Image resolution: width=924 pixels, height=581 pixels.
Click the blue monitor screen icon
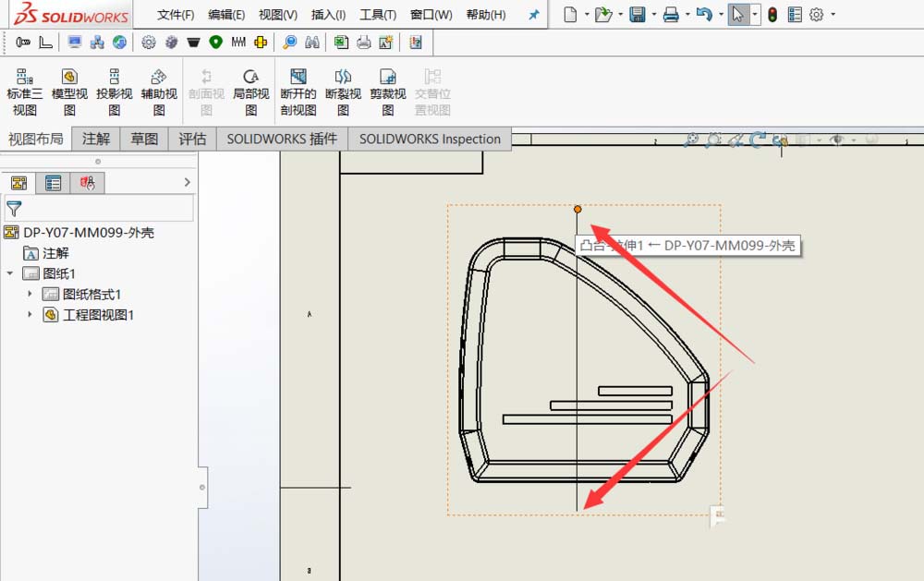[75, 42]
